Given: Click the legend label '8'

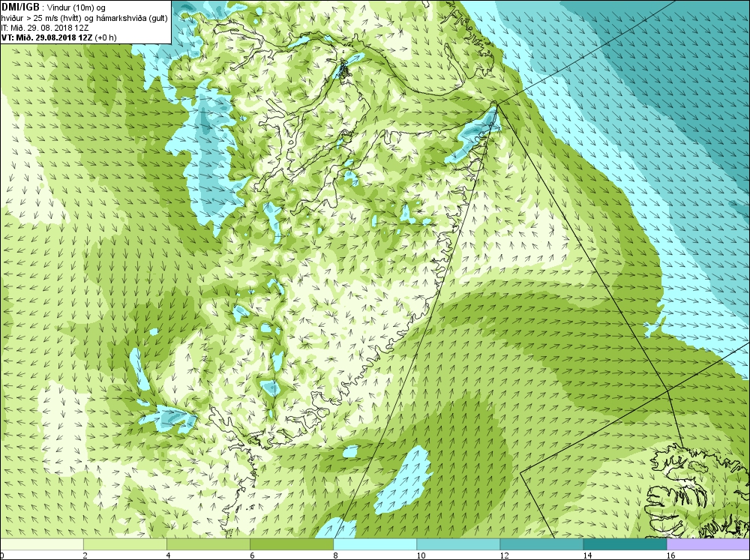Looking at the screenshot, I should click(x=335, y=556).
